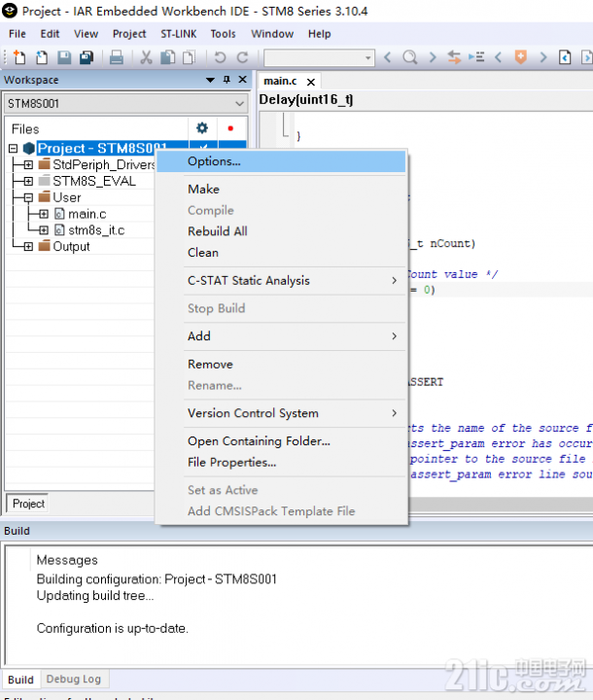Image resolution: width=593 pixels, height=700 pixels.
Task: Expand the STM8S_EVAL folder
Action: coord(28,181)
